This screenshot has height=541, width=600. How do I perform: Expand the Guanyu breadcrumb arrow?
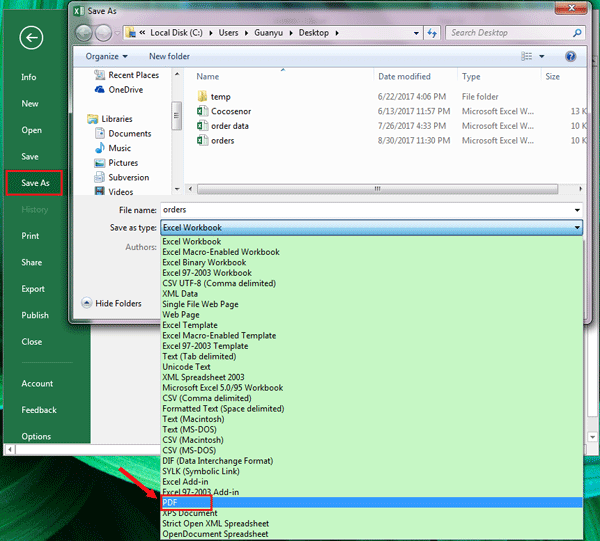point(291,33)
